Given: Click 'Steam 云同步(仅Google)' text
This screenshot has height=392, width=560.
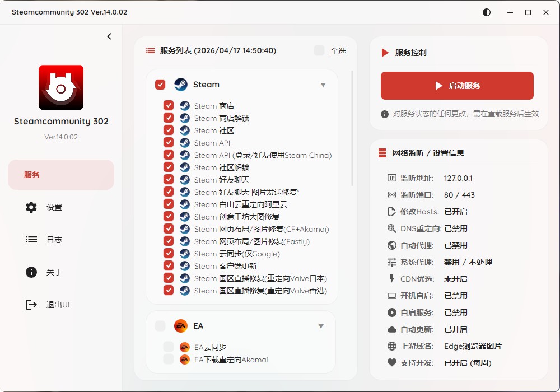Looking at the screenshot, I should point(237,254).
